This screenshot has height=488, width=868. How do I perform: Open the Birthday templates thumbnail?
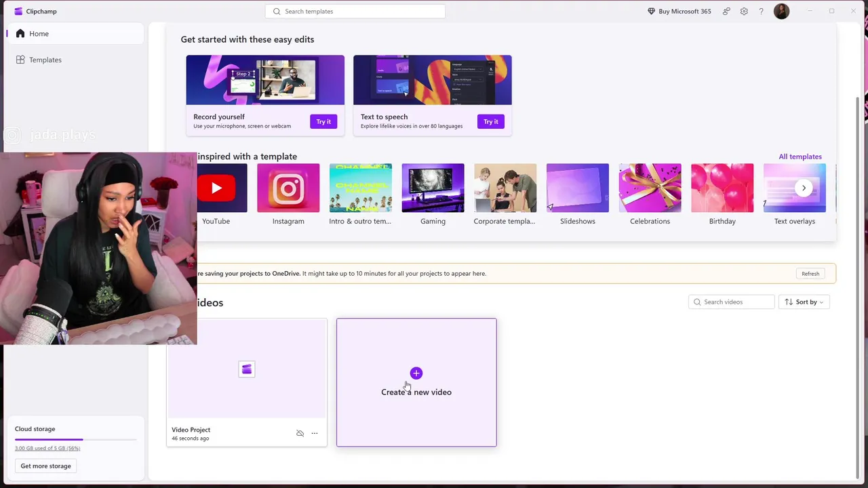click(722, 188)
